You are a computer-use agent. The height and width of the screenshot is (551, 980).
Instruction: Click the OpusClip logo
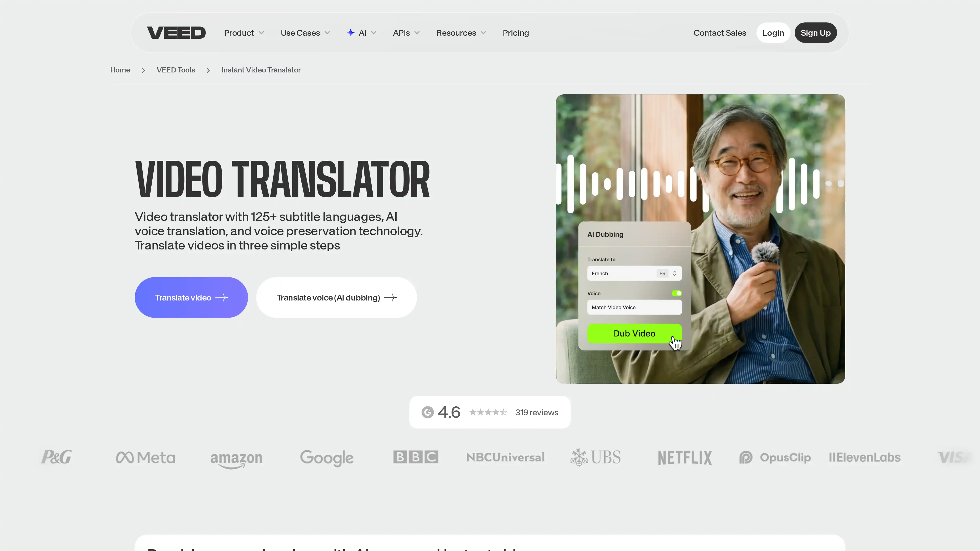[775, 457]
